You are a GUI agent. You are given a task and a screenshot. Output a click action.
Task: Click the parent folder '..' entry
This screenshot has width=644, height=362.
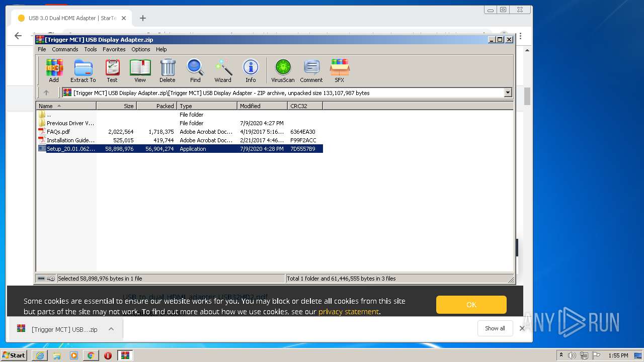point(48,115)
